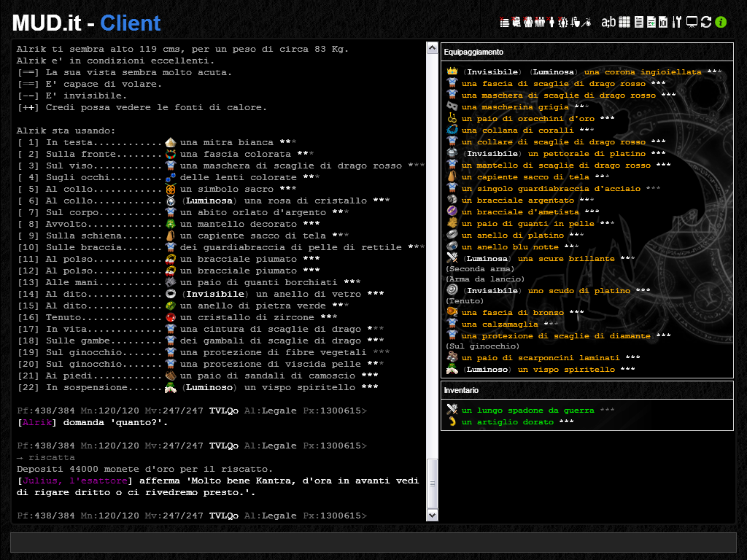Click the binary file icon

tap(663, 23)
